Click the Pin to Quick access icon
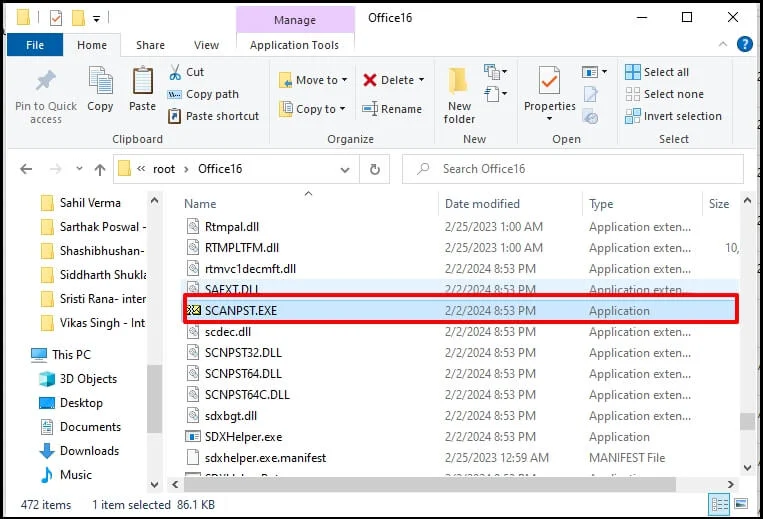Image resolution: width=763 pixels, height=519 pixels. pos(45,82)
